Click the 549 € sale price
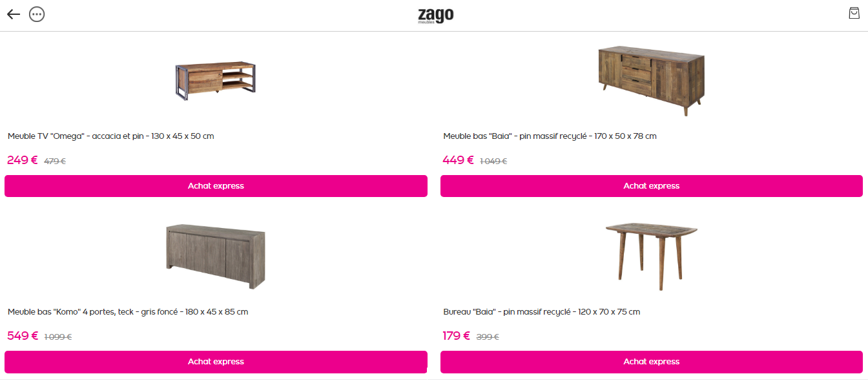The width and height of the screenshot is (868, 385). click(x=23, y=336)
